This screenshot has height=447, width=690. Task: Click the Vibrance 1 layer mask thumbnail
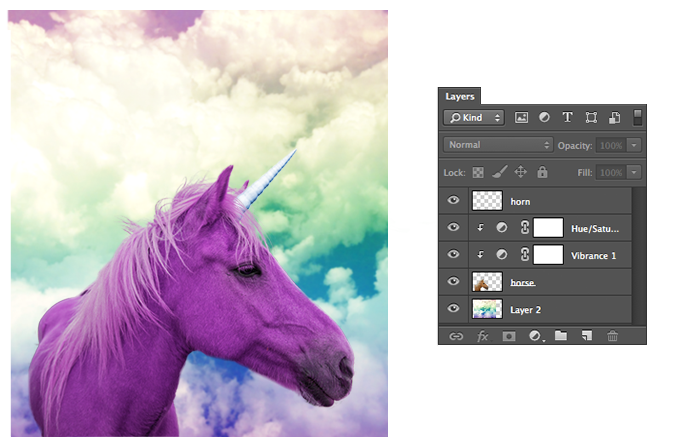tap(548, 255)
